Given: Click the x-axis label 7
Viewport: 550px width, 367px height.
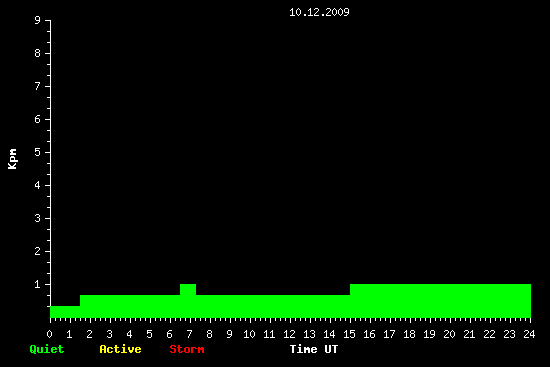Looking at the screenshot, I should coord(189,334).
